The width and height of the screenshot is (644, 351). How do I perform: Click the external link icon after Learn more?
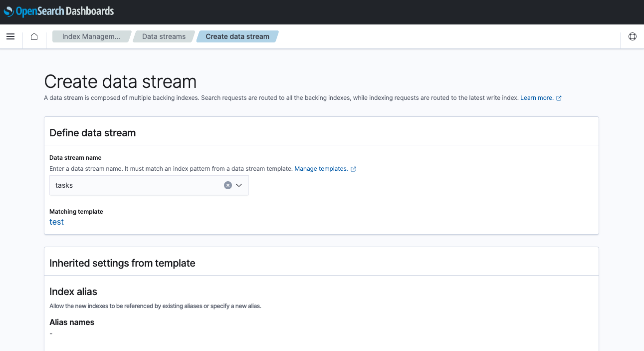coord(560,98)
